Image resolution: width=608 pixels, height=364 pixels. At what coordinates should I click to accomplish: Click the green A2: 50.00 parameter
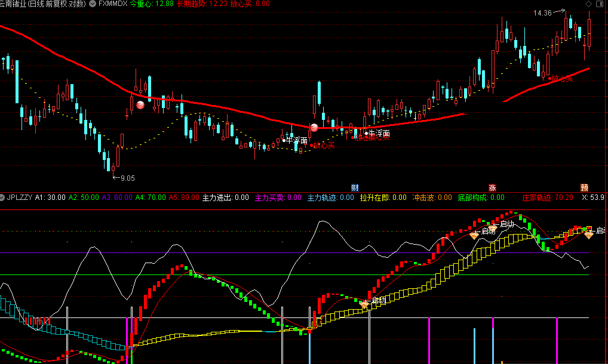[x=84, y=198]
